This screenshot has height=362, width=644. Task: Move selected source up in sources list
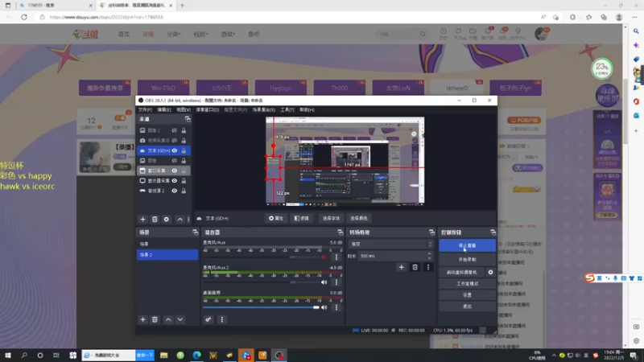point(180,219)
